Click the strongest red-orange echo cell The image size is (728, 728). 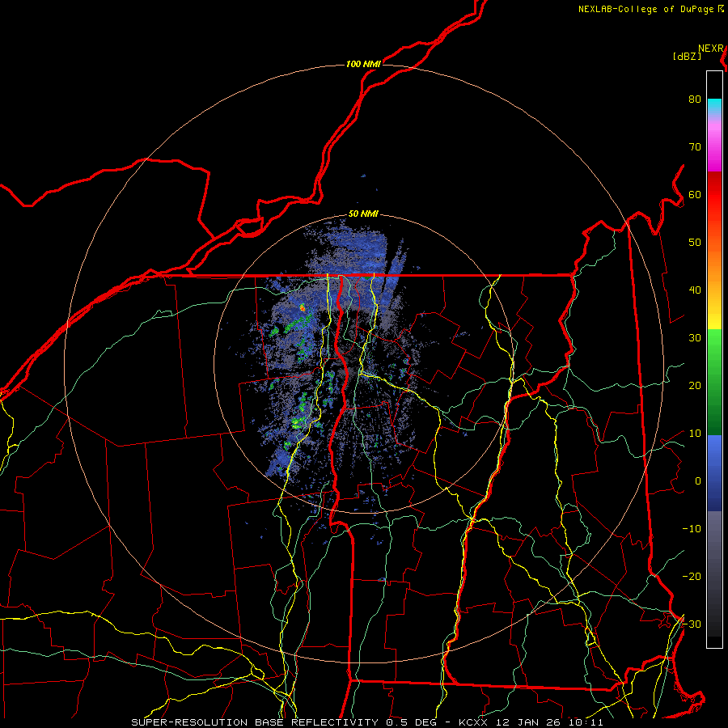click(303, 307)
